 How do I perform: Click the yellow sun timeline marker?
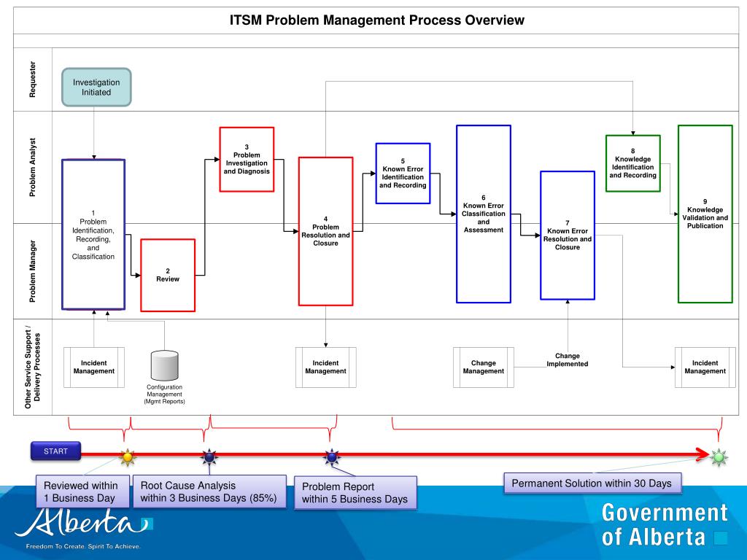click(x=127, y=457)
